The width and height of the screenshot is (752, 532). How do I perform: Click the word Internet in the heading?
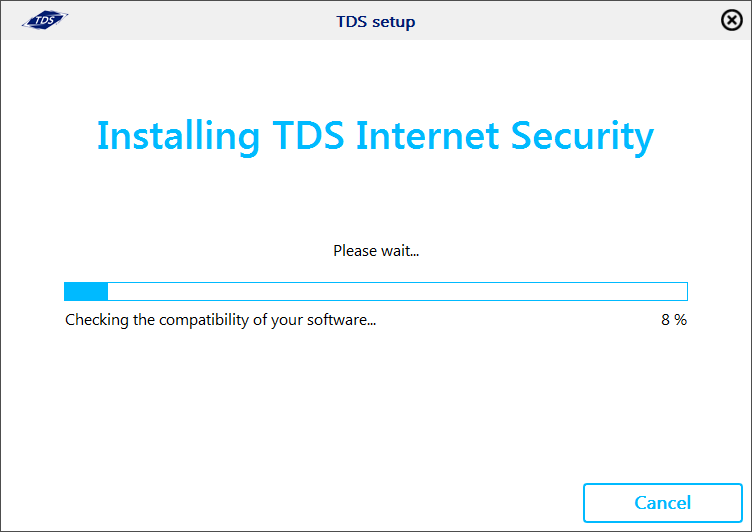[427, 136]
